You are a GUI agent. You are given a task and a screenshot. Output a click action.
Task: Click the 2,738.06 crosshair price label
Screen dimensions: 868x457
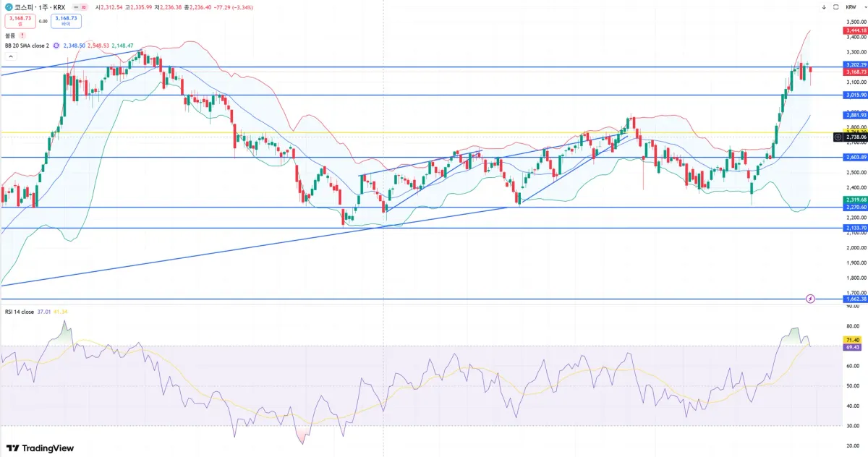pos(856,137)
